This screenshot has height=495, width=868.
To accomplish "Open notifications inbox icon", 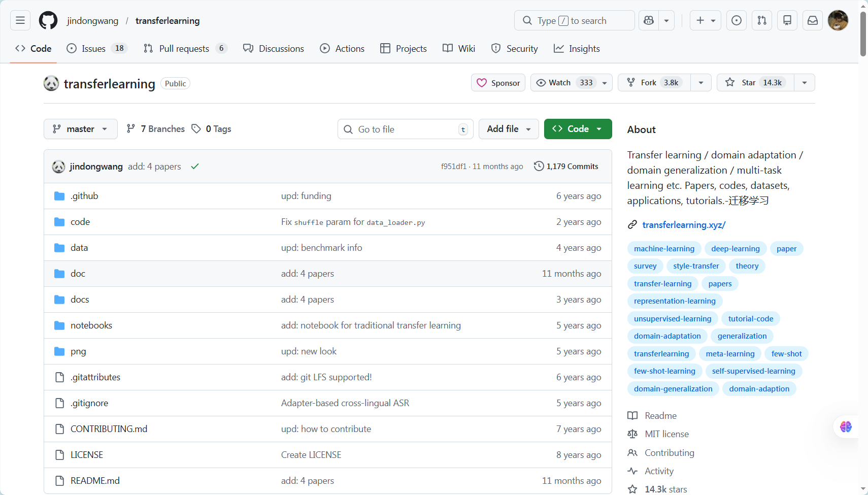I will 813,20.
